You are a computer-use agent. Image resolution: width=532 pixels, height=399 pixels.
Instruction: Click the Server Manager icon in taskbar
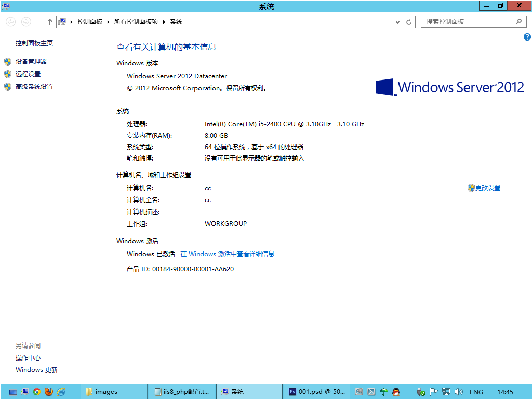click(x=13, y=392)
